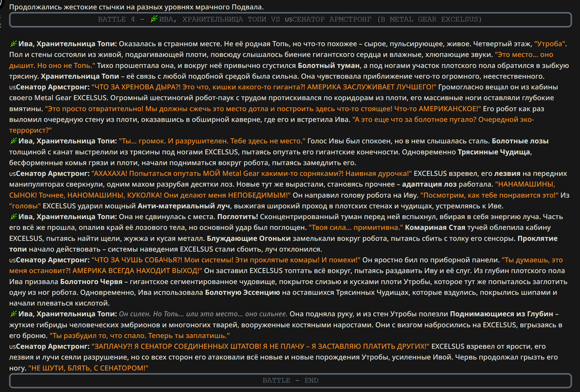580x392 pixels.
Task: Click the 'us' marker before Армстронг's 'ЧТО ЗА ЧУШЬ СОБАЧЬЯ' line
Action: [12, 260]
